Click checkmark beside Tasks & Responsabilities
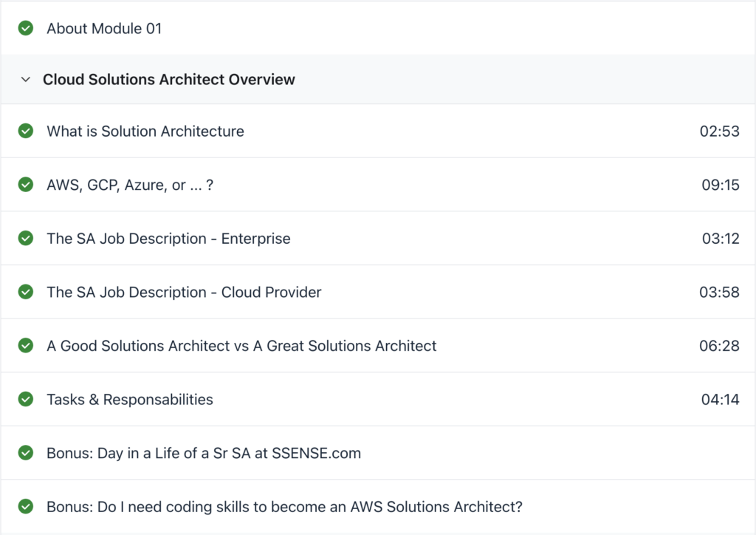 26,400
